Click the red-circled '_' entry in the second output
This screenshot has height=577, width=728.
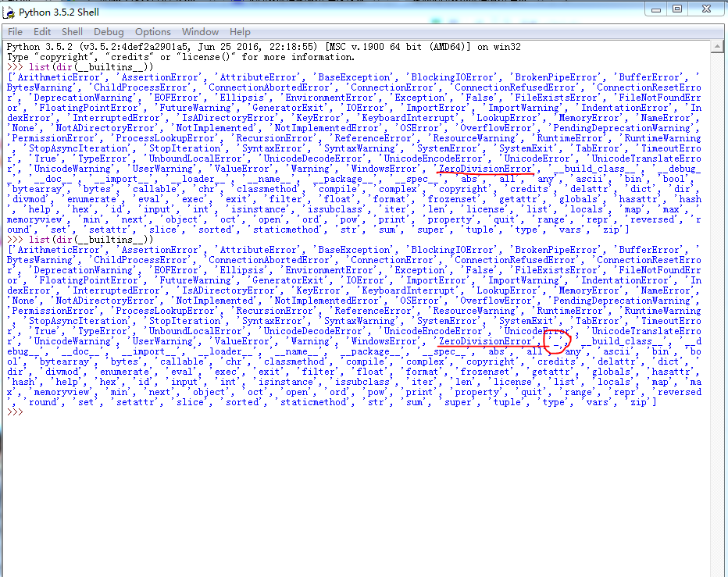click(555, 342)
